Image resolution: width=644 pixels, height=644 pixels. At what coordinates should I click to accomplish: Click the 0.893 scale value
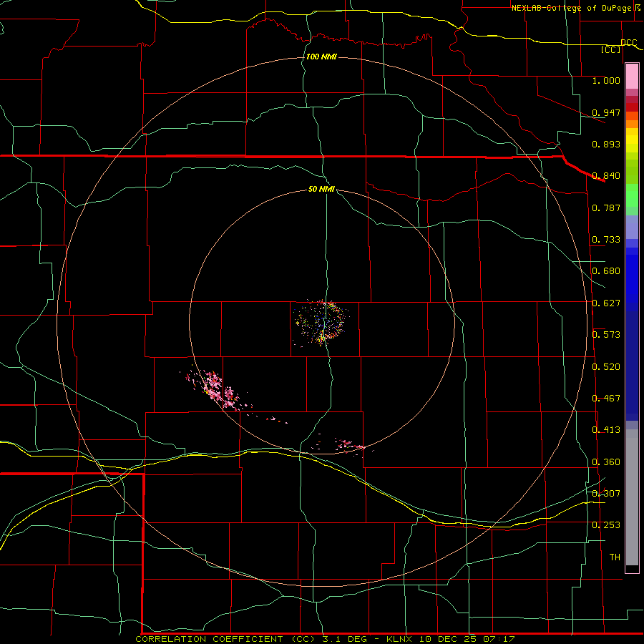(x=606, y=144)
